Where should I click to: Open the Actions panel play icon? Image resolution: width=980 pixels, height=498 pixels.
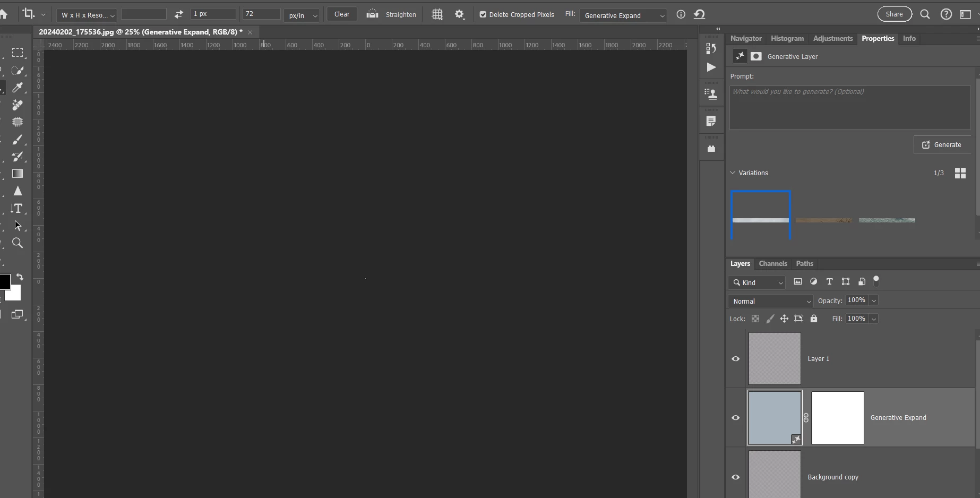coord(711,67)
